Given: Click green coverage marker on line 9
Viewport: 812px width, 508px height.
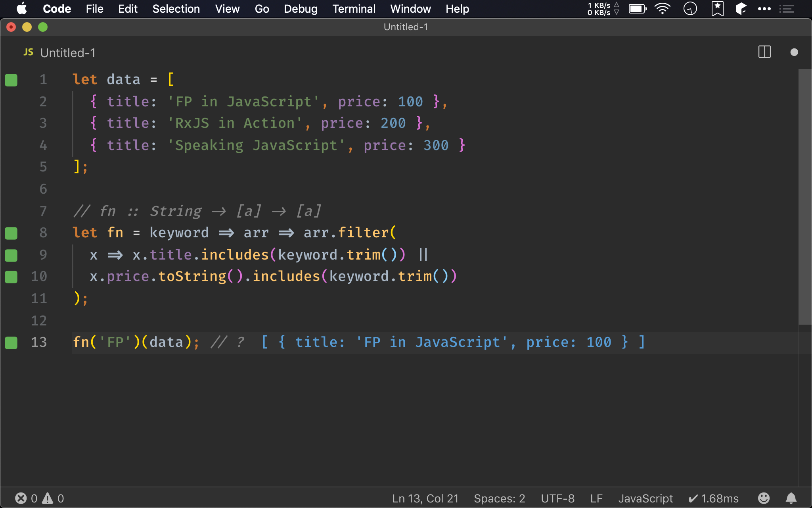Looking at the screenshot, I should tap(11, 255).
